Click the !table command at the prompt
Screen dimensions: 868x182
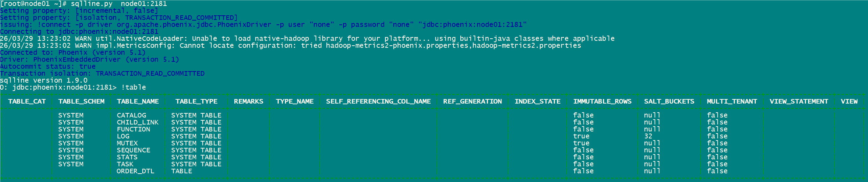coord(134,88)
